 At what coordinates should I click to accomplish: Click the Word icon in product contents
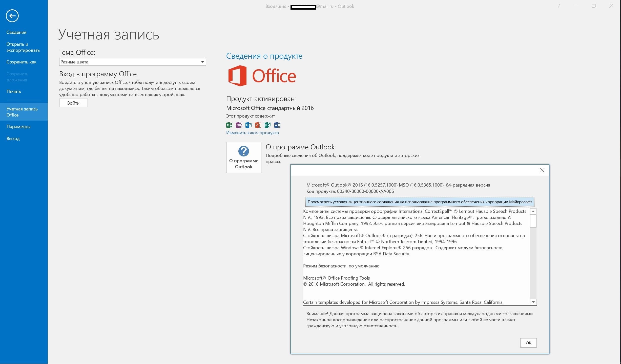tap(277, 125)
